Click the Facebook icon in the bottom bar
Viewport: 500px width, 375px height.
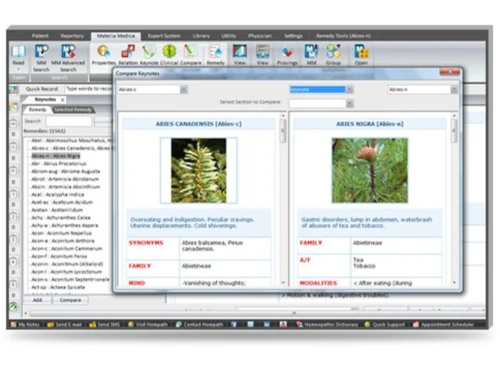234,324
